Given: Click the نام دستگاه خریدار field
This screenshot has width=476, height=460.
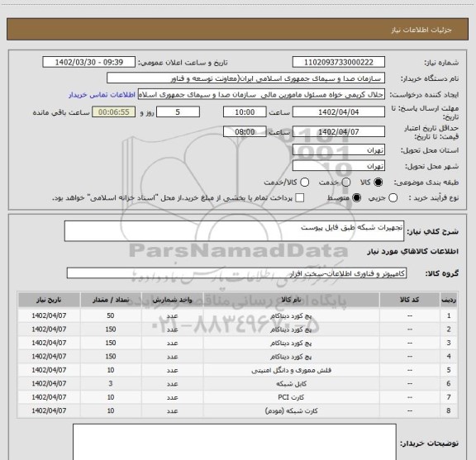Looking at the screenshot, I should [x=246, y=78].
